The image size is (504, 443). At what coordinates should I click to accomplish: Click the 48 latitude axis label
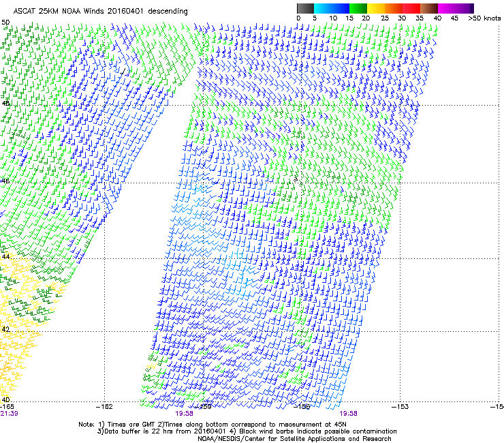pos(5,104)
